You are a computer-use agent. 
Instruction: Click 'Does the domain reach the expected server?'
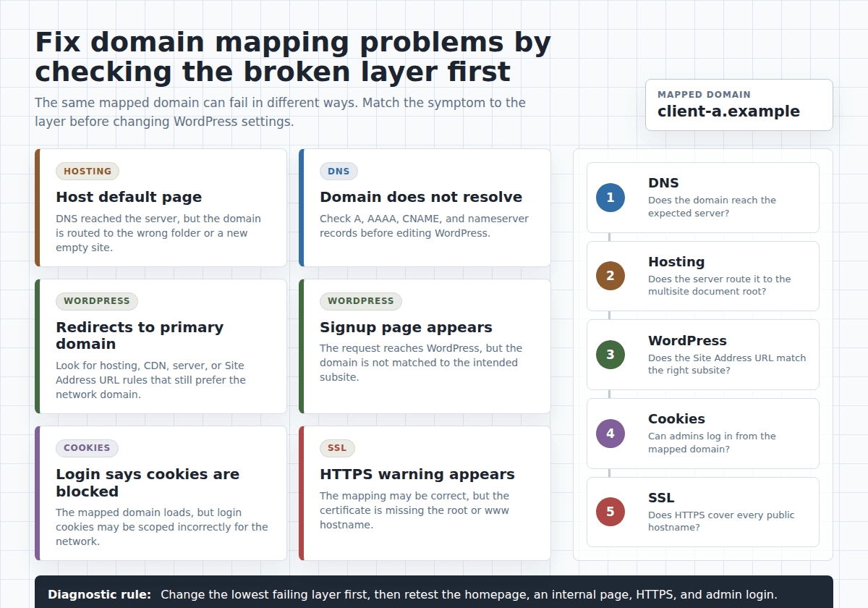(712, 207)
